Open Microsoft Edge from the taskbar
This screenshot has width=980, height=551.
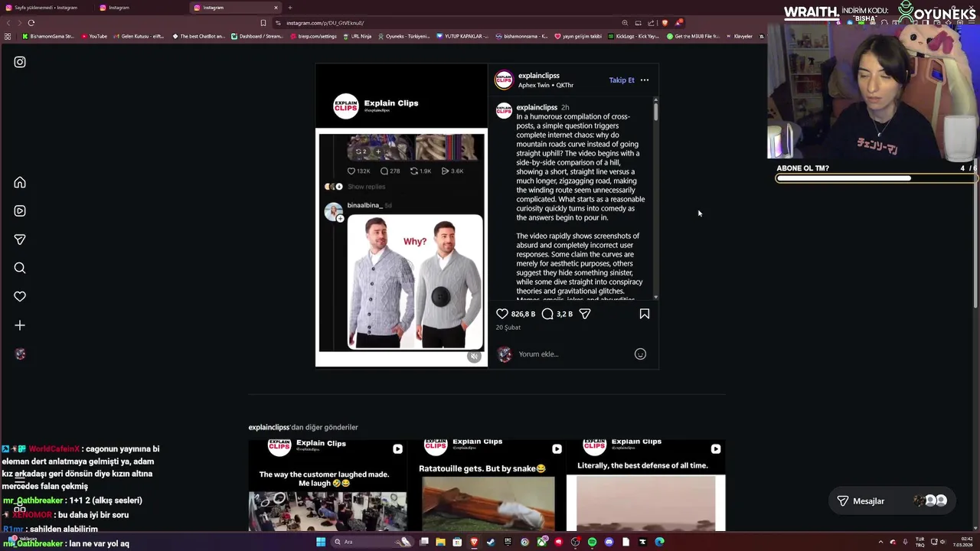659,542
